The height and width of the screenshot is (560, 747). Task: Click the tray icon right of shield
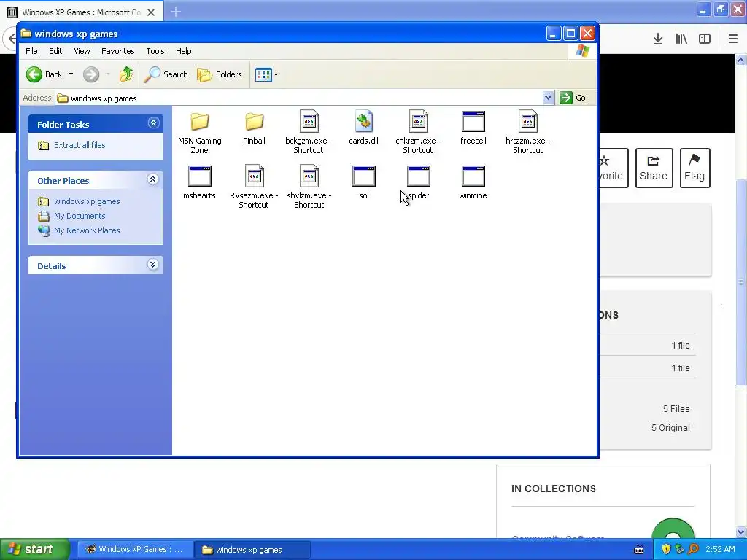[x=679, y=549]
